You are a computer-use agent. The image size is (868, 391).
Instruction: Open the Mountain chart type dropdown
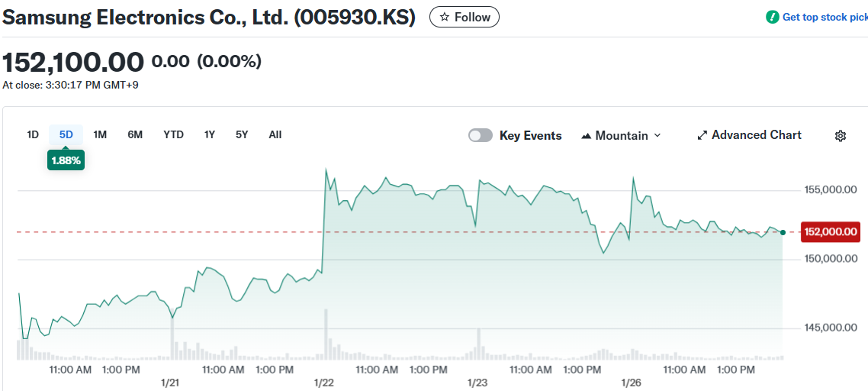pos(621,135)
